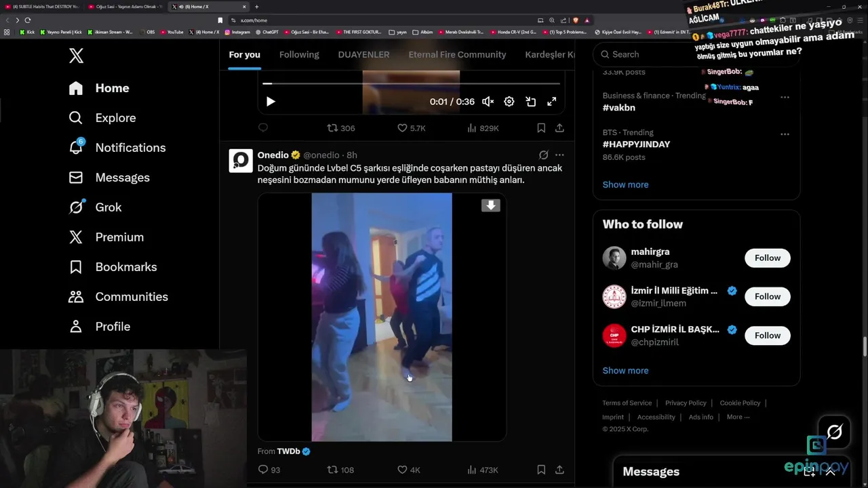The width and height of the screenshot is (868, 488).
Task: Click the download arrow on Onedio video
Action: 490,205
